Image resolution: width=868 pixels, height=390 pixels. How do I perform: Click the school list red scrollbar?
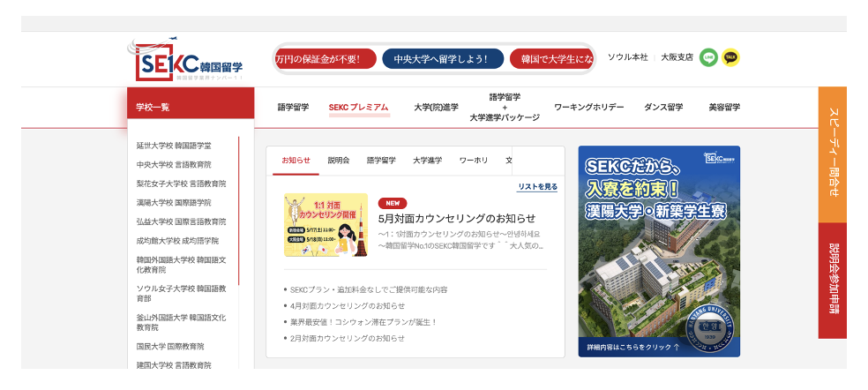(238, 211)
